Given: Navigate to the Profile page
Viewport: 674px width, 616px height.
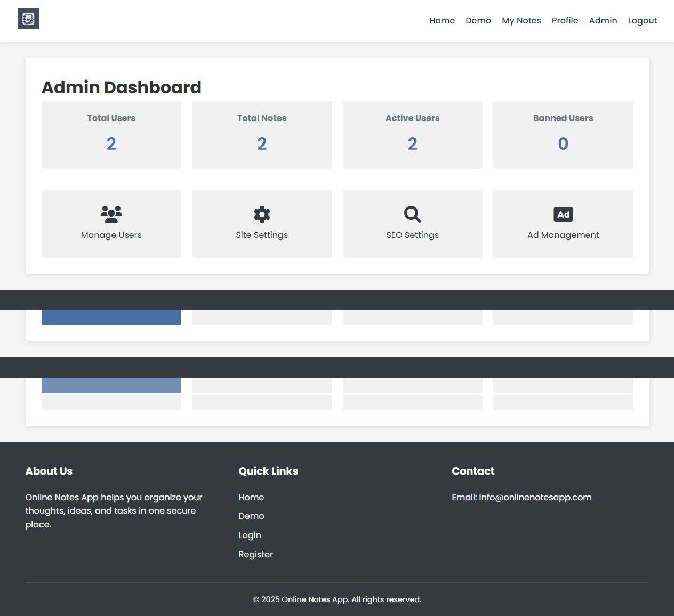Looking at the screenshot, I should pyautogui.click(x=565, y=21).
